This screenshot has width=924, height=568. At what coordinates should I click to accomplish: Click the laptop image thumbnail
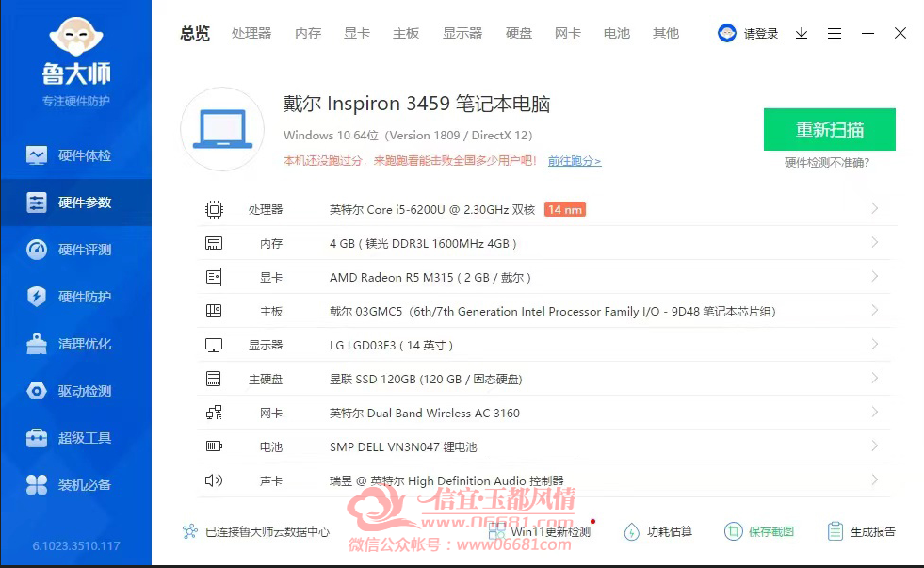point(222,129)
